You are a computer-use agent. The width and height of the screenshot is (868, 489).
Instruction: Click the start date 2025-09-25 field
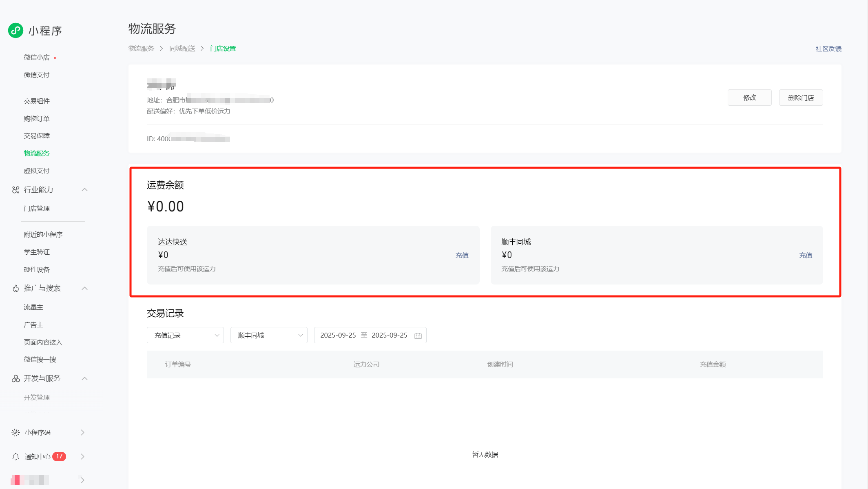338,336
